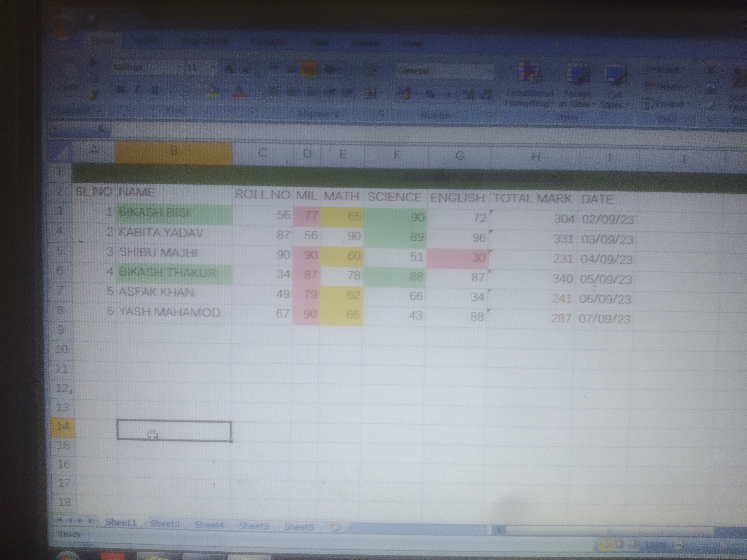Viewport: 747px width, 560px height.
Task: Open the General number format dropdown
Action: 489,71
